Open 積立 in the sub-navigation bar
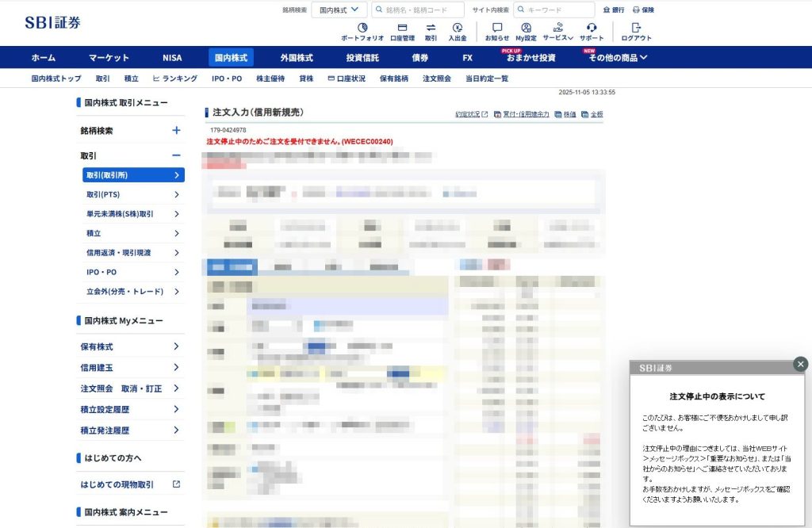Viewport: 812px width, 528px height. pyautogui.click(x=131, y=78)
